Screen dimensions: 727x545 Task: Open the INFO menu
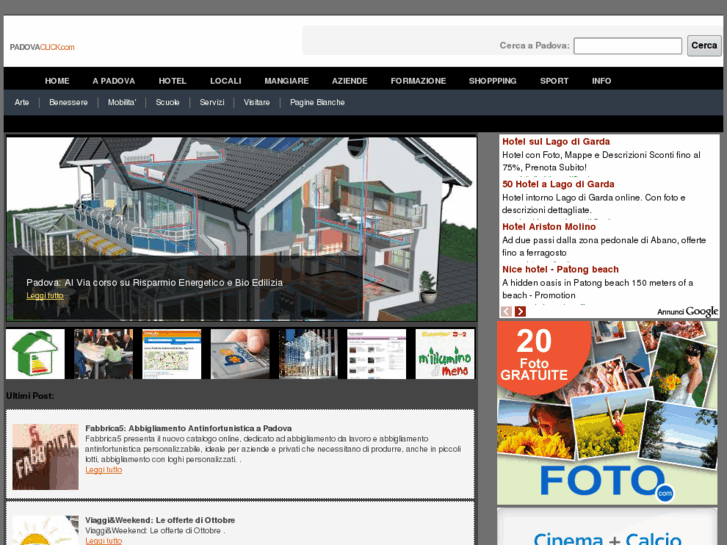[x=601, y=81]
